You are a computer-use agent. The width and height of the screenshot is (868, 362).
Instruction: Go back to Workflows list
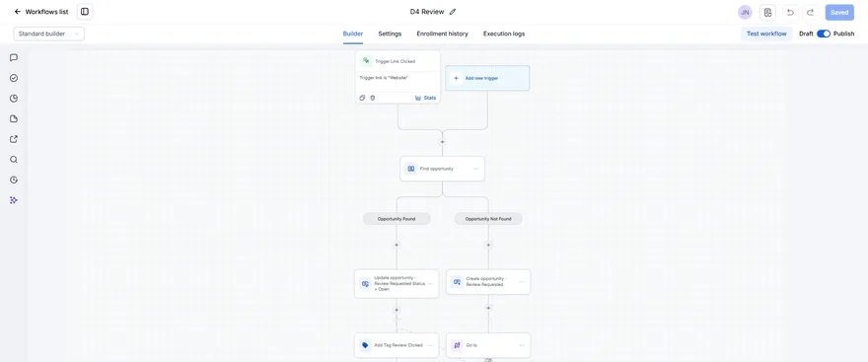click(41, 12)
